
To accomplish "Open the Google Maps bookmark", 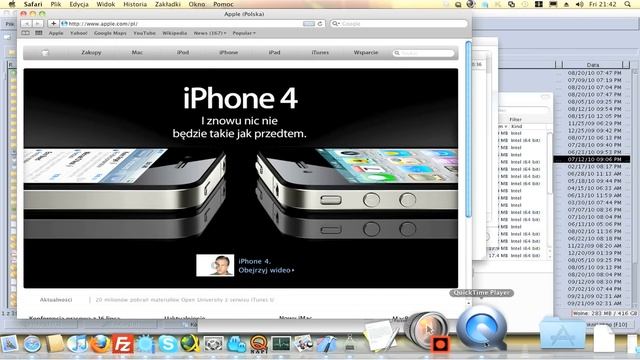I will point(110,33).
